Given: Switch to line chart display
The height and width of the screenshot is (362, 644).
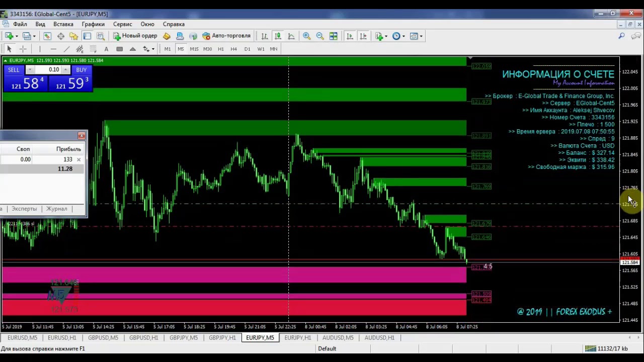Looking at the screenshot, I should (x=291, y=36).
